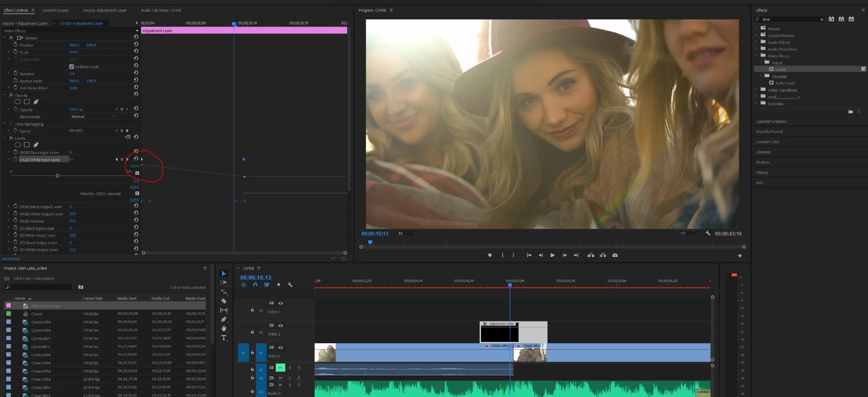Select the Hand tool
868x397 pixels.
(x=224, y=329)
